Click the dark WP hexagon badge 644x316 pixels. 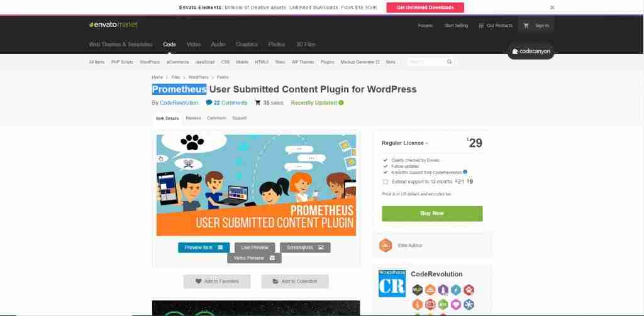click(418, 290)
